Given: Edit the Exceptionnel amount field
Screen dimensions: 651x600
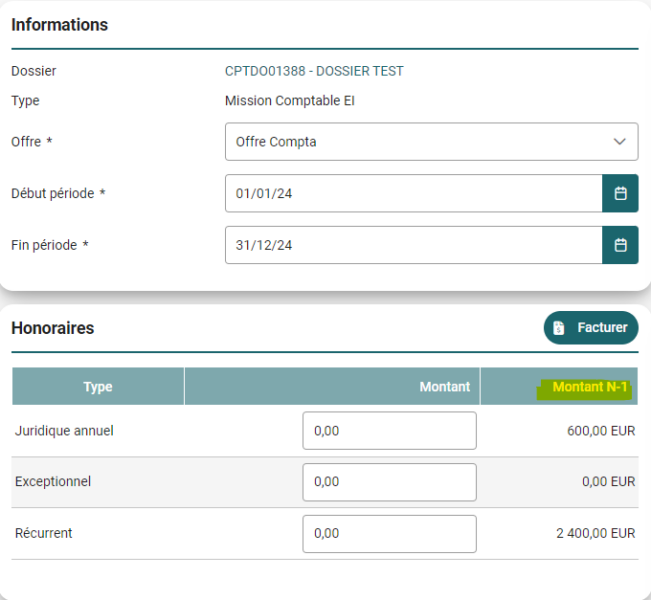Looking at the screenshot, I should click(389, 482).
